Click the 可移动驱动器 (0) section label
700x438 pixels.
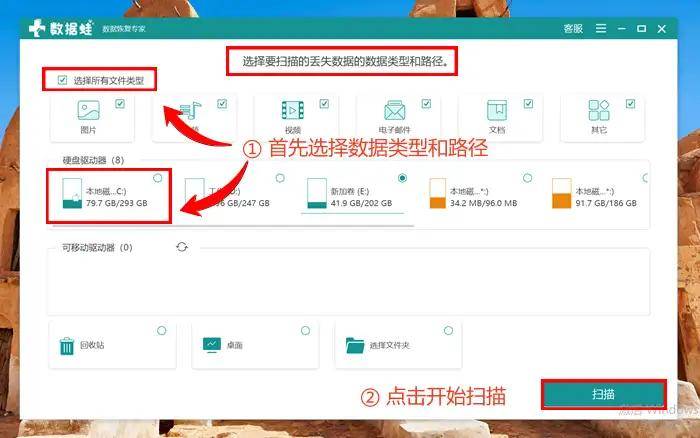pos(97,247)
